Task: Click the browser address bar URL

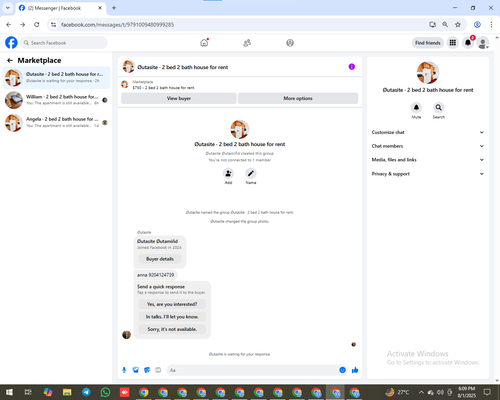Action: (117, 25)
